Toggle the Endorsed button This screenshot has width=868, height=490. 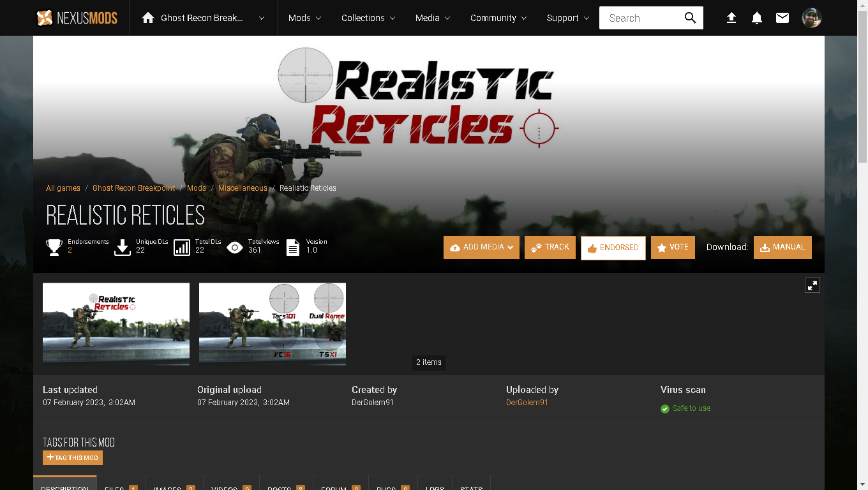tap(613, 248)
